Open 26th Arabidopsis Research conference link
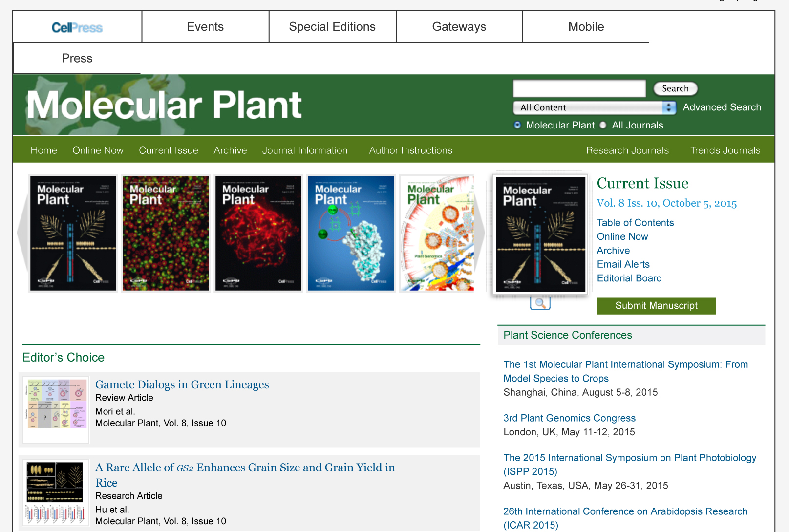789x532 pixels. 625,518
